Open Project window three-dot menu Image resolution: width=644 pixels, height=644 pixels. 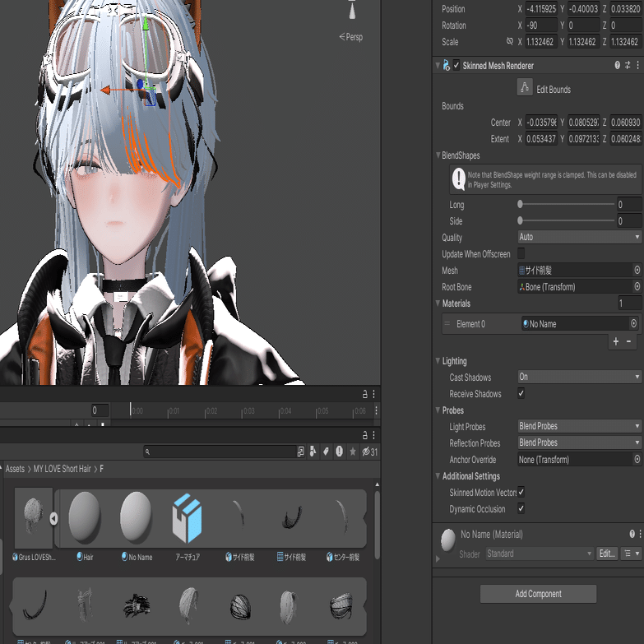tap(373, 435)
